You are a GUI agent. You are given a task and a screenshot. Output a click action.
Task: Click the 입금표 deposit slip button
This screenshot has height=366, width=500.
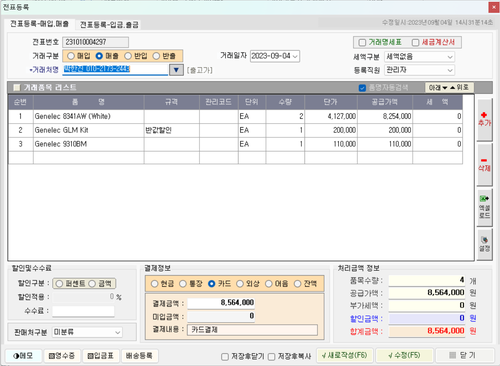point(100,356)
